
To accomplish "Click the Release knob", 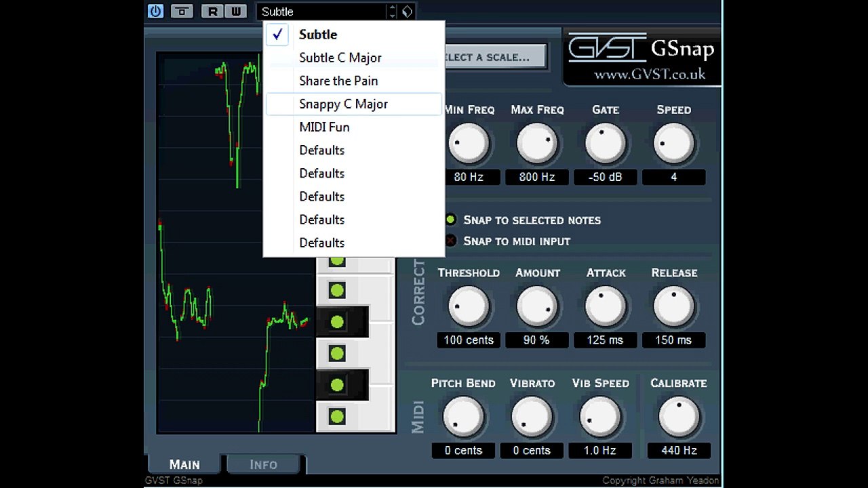I will (x=674, y=306).
